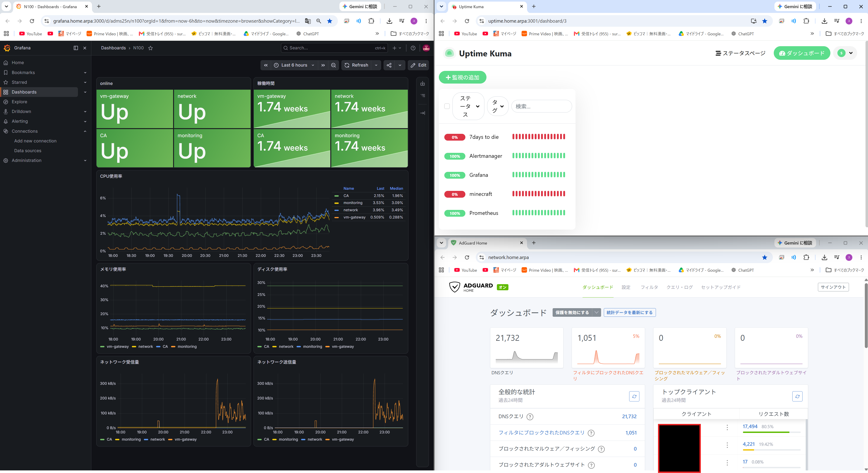Expand Administration section in Grafana sidebar

coord(85,161)
